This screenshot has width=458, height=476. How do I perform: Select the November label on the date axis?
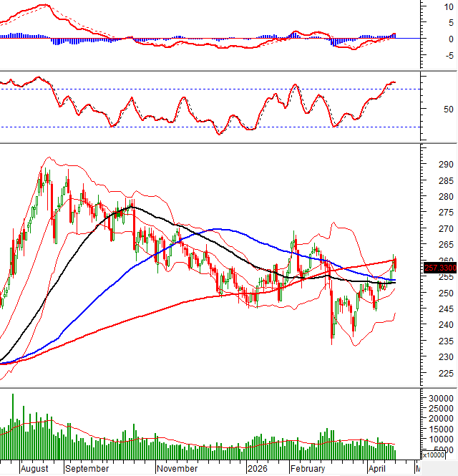177,469
